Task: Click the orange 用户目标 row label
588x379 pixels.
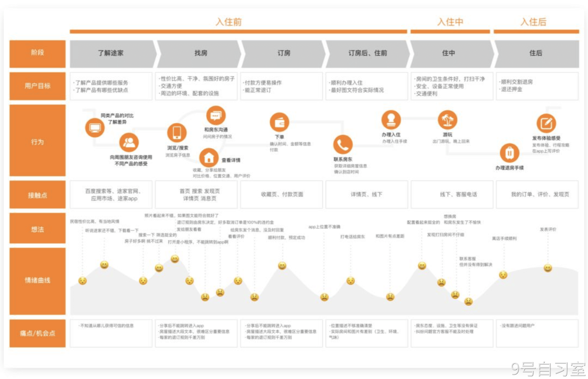Action: point(37,86)
